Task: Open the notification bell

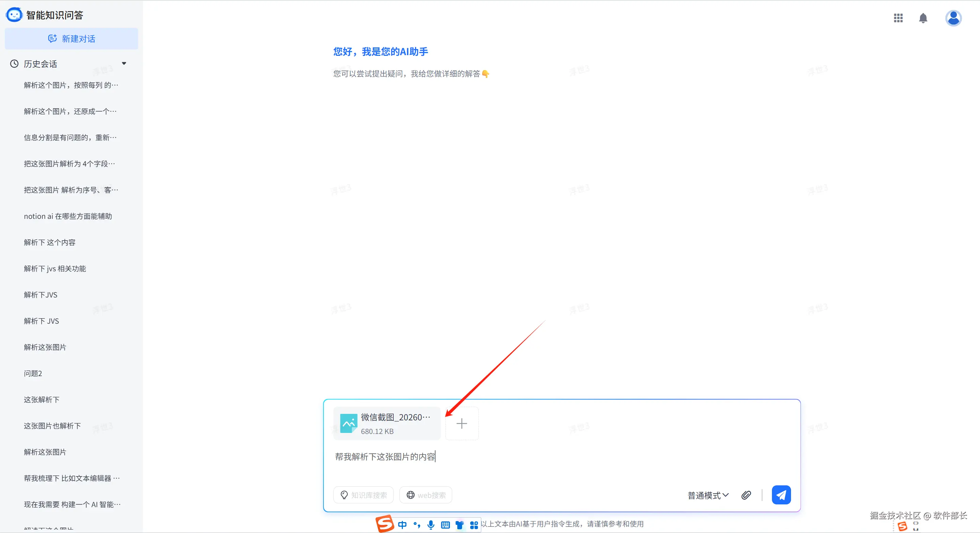Action: click(x=923, y=18)
